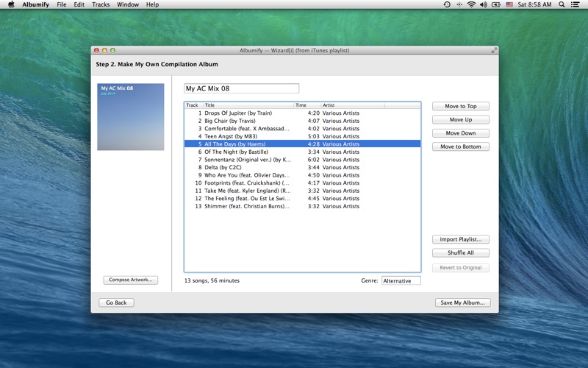Click the 6:02 time of Sonnentanz

[314, 160]
